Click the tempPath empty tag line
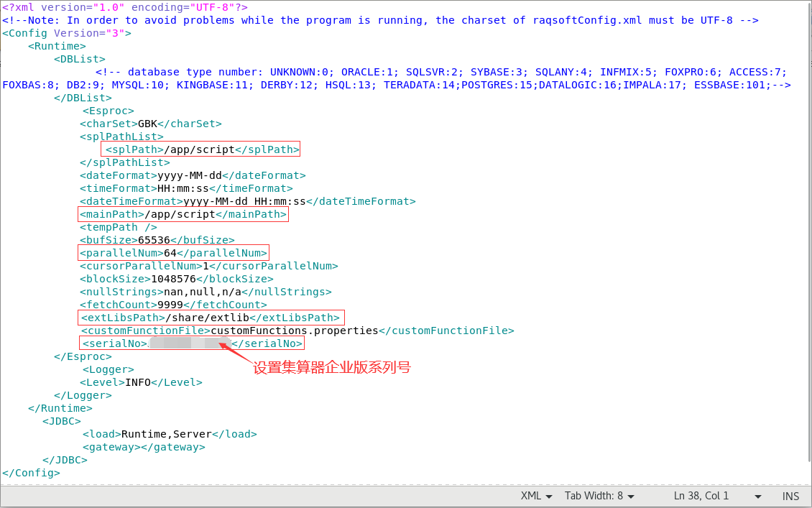 point(119,227)
